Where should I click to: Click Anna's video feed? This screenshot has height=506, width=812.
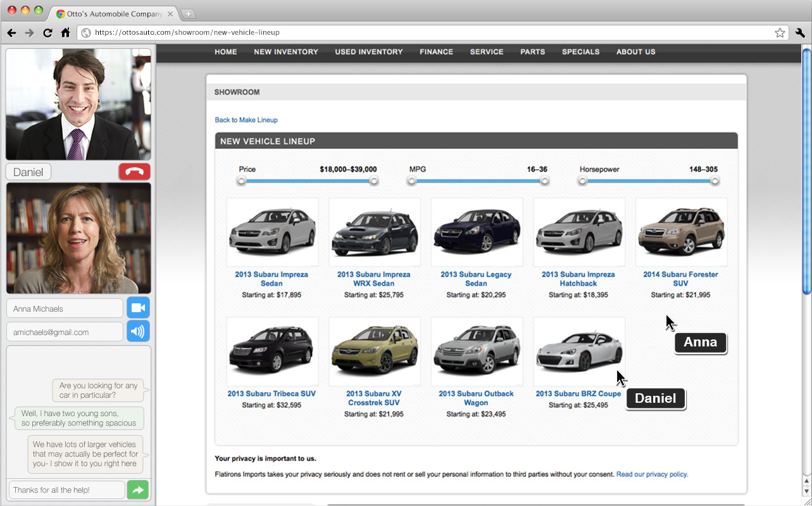click(78, 238)
